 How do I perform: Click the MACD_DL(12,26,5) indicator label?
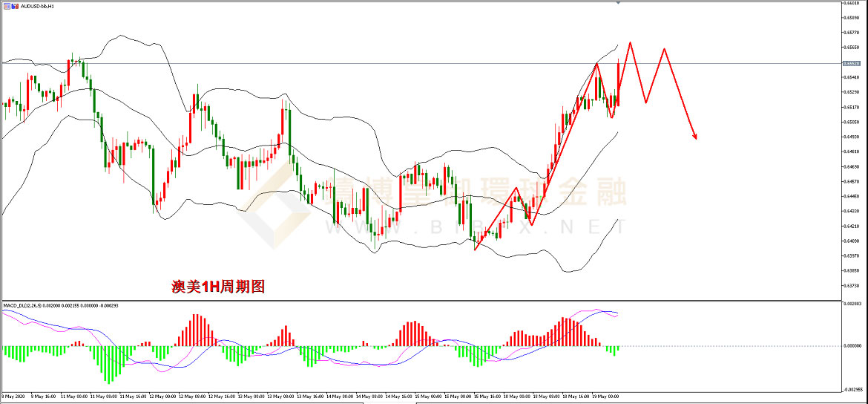click(22, 304)
